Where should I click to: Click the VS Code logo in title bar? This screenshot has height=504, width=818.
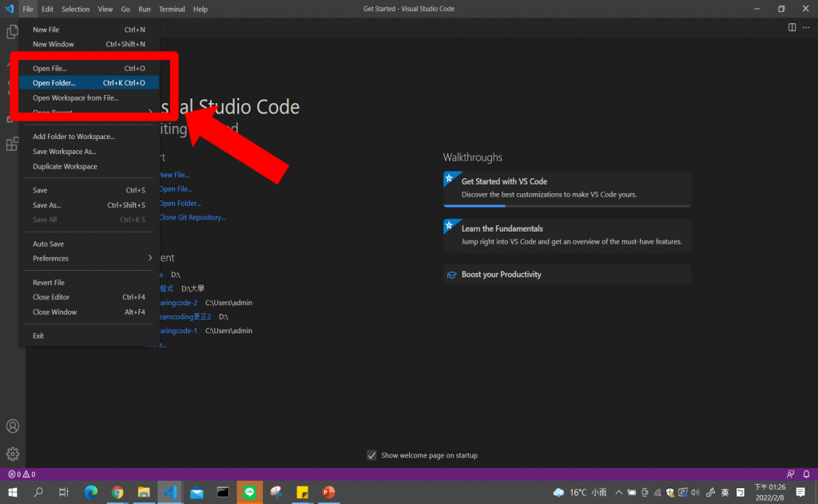click(x=10, y=9)
